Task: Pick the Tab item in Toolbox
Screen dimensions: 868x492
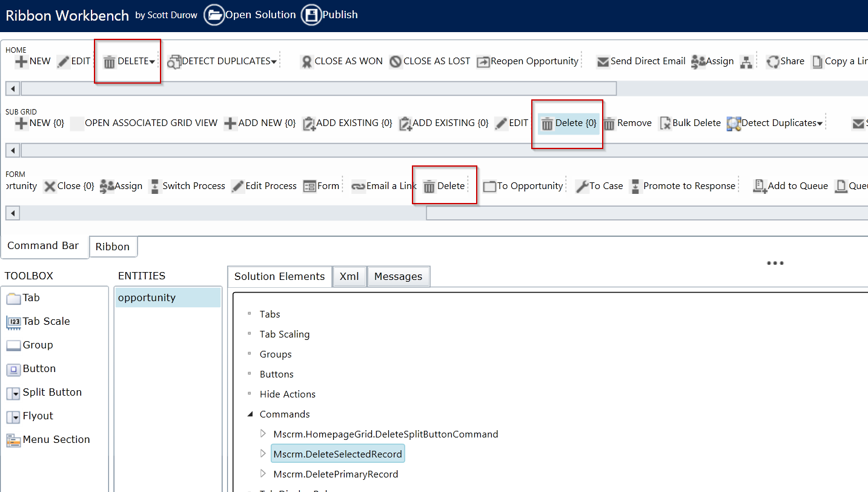Action: pos(23,298)
